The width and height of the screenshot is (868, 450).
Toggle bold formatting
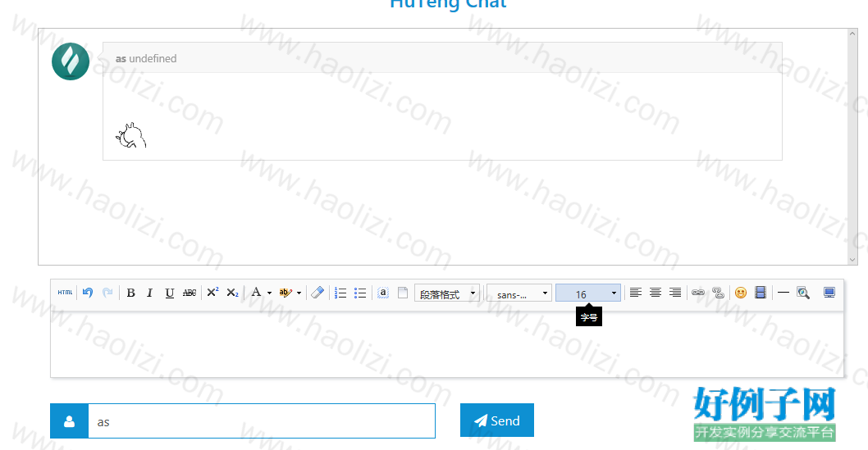coord(130,293)
